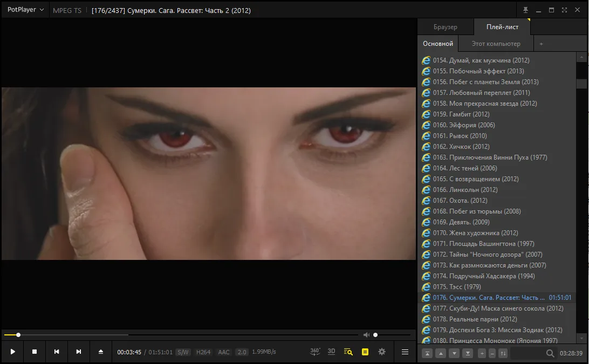
Task: Select 0166. Линкольн (2012) in playlist
Action: 496,190
